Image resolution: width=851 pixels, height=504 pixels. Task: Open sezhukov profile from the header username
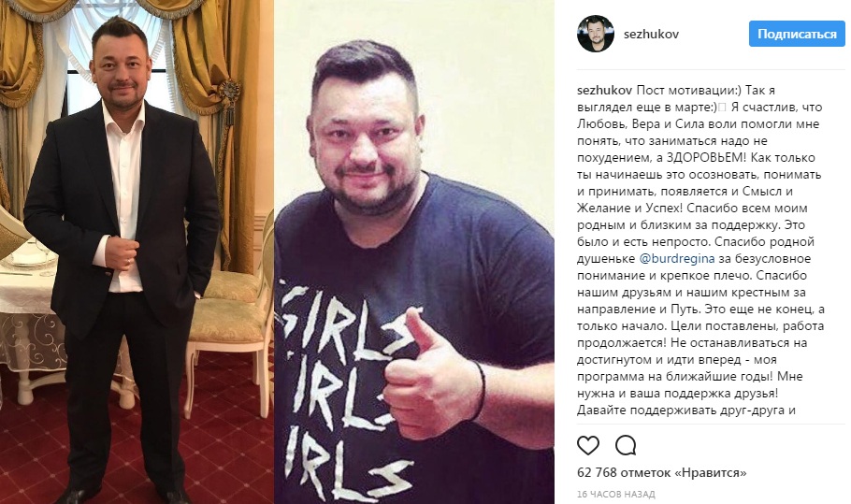(x=651, y=35)
